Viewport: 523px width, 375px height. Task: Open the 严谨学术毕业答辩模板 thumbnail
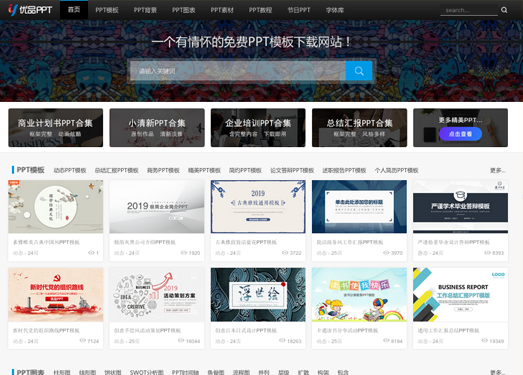point(460,207)
